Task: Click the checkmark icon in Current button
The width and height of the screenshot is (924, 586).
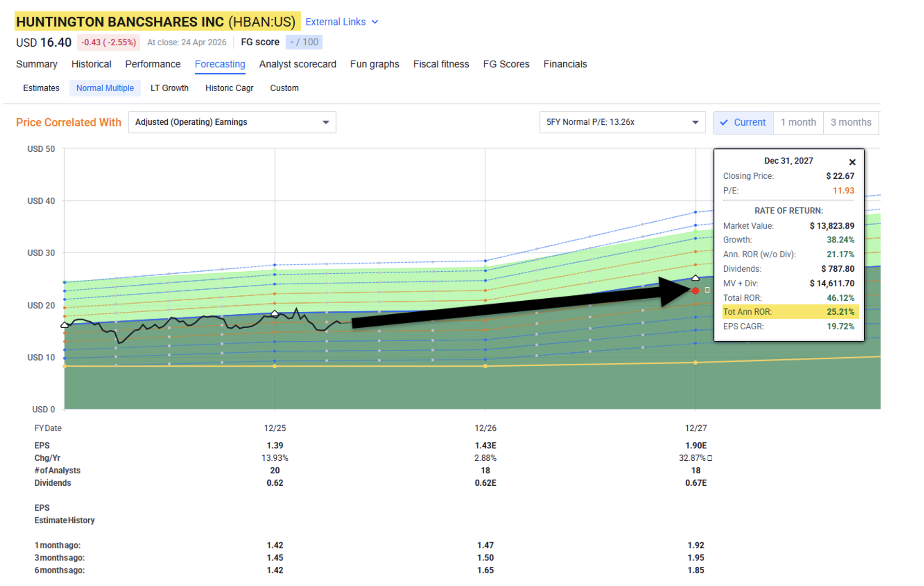Action: pos(723,122)
